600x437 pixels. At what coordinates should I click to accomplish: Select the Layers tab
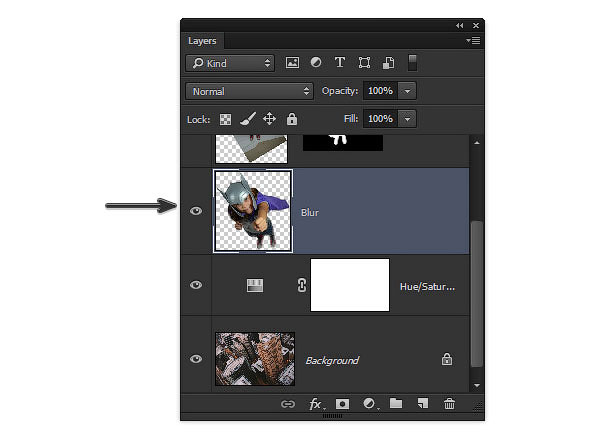202,41
